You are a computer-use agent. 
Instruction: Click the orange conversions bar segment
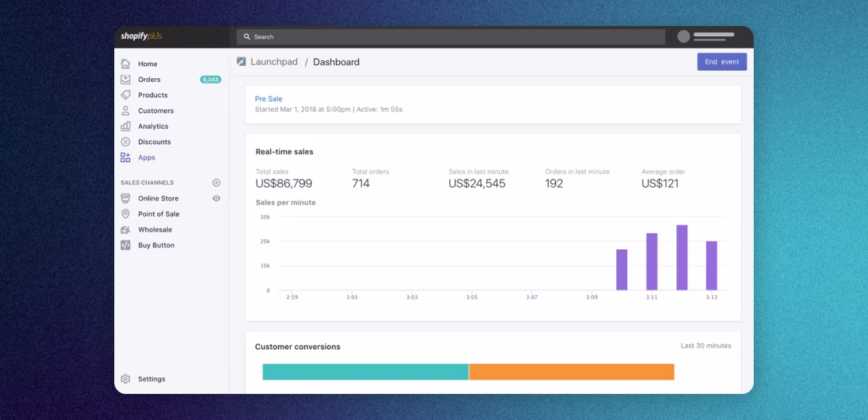coord(571,371)
